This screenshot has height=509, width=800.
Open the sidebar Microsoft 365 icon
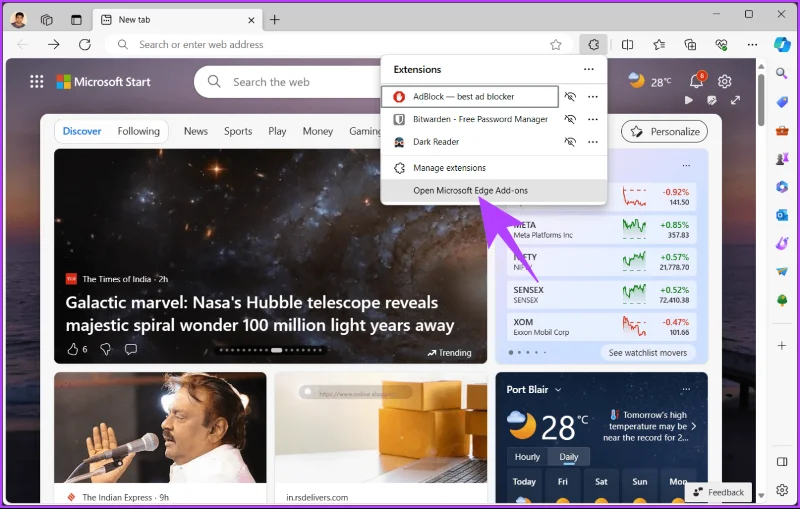pyautogui.click(x=782, y=187)
